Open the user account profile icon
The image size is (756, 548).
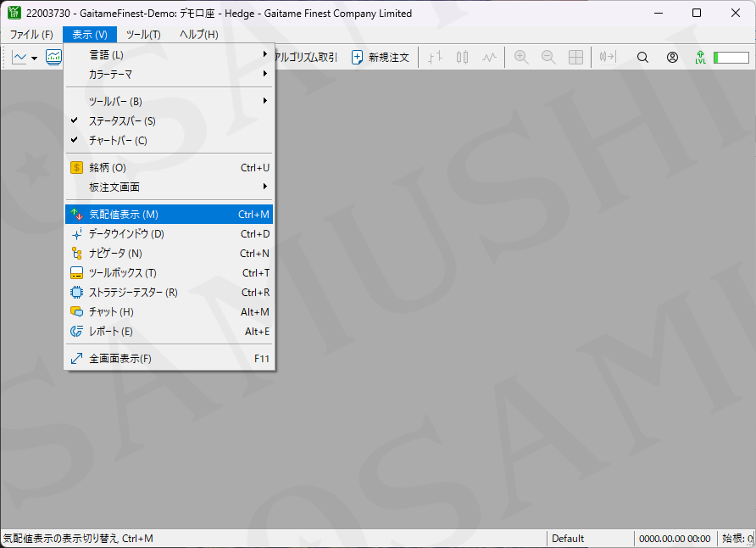672,58
